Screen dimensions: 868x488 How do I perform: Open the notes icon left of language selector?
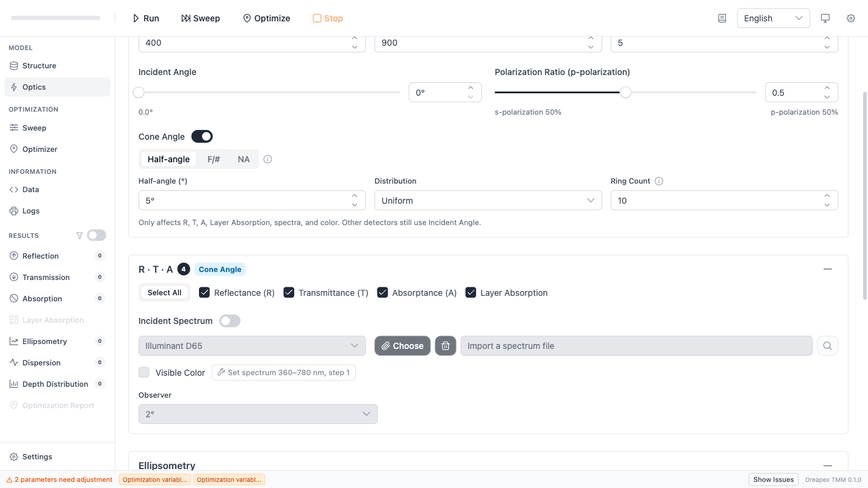[722, 18]
